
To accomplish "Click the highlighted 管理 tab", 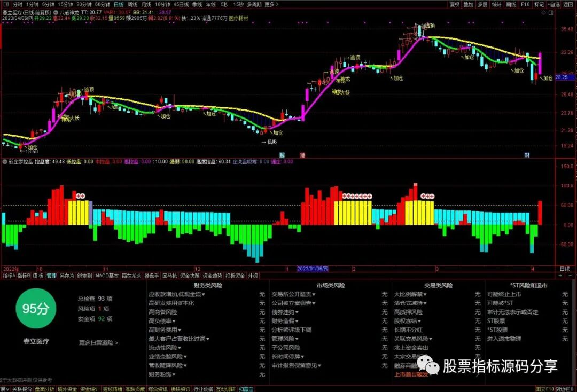I will [x=51, y=276].
